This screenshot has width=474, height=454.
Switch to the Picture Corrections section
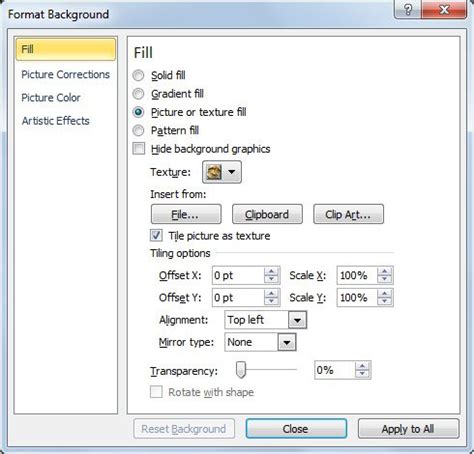65,74
